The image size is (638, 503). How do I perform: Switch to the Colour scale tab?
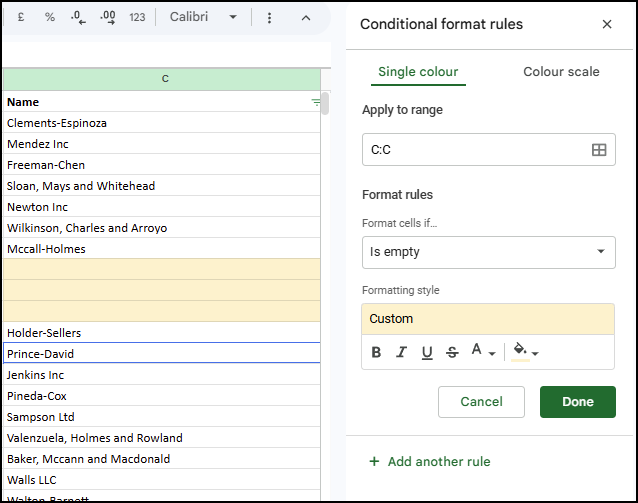click(x=561, y=72)
